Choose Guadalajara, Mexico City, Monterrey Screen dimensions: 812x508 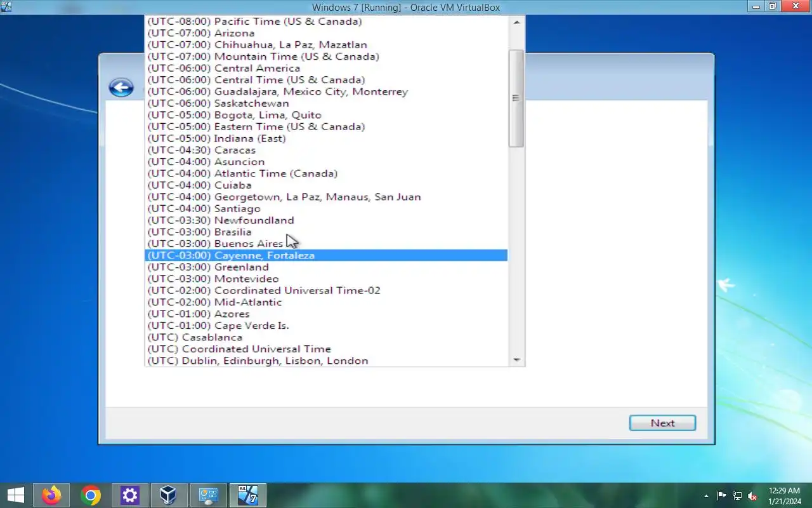point(326,91)
